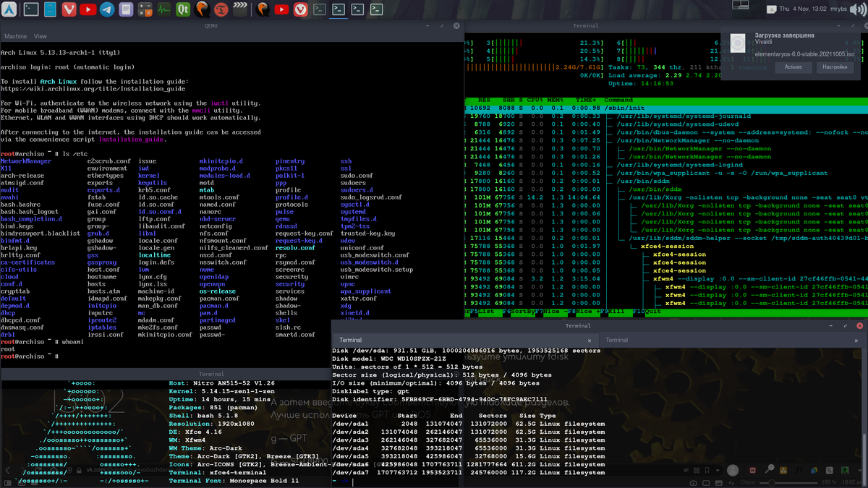Click Activate in the download notification
This screenshot has height=488, width=868.
click(x=793, y=67)
